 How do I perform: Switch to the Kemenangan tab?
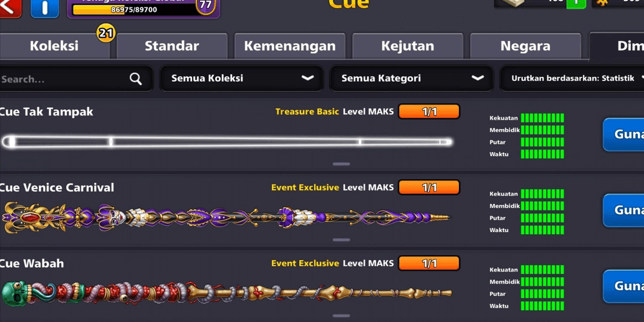tap(289, 46)
